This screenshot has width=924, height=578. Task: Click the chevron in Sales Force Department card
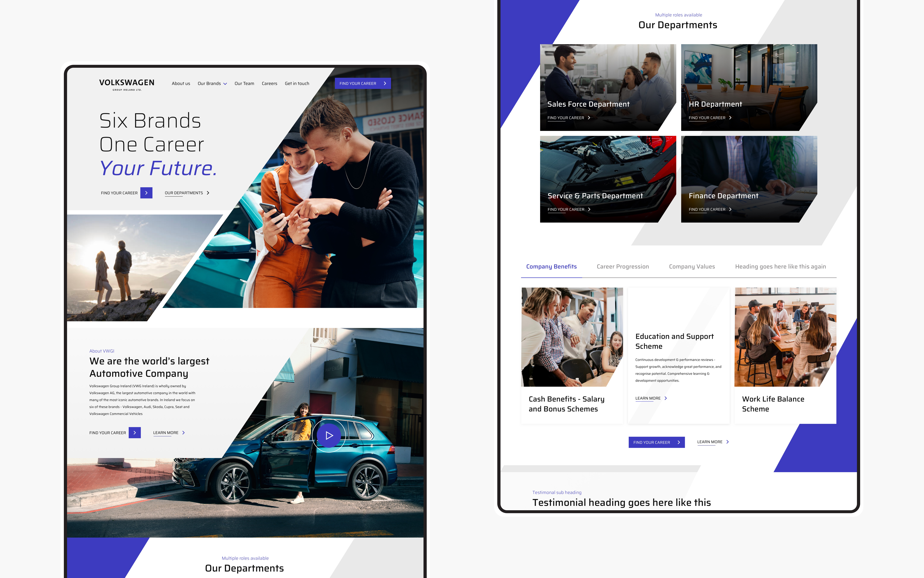tap(589, 118)
